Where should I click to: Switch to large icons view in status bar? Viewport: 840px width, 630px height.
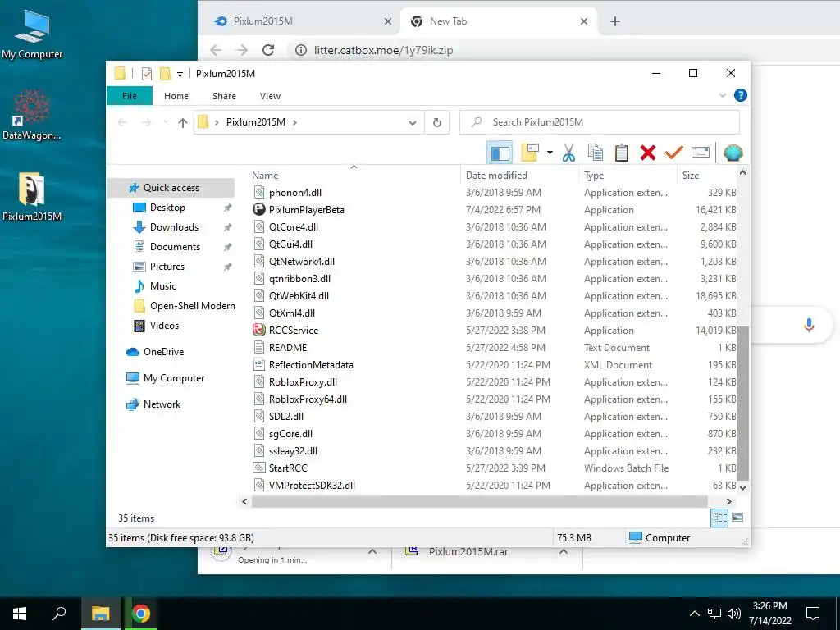737,518
